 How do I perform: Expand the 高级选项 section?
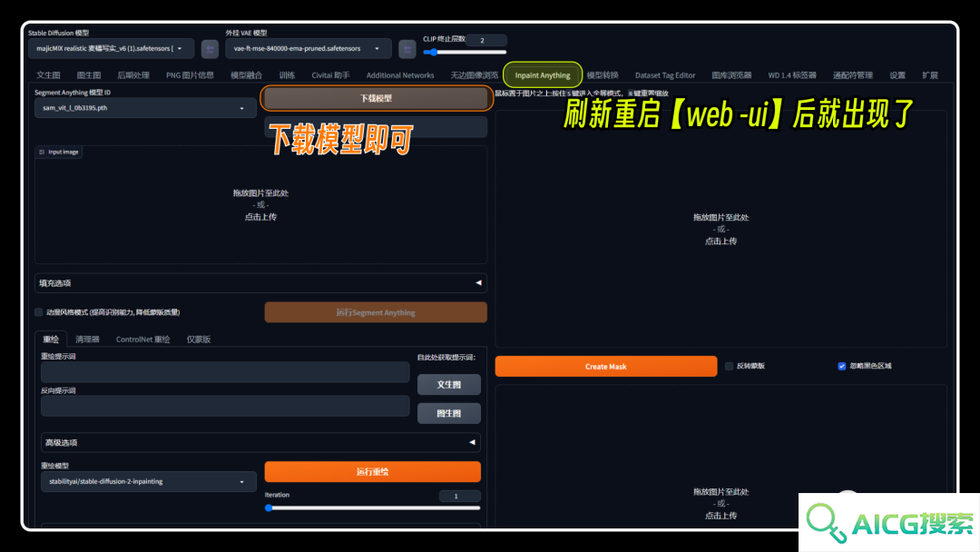point(260,443)
